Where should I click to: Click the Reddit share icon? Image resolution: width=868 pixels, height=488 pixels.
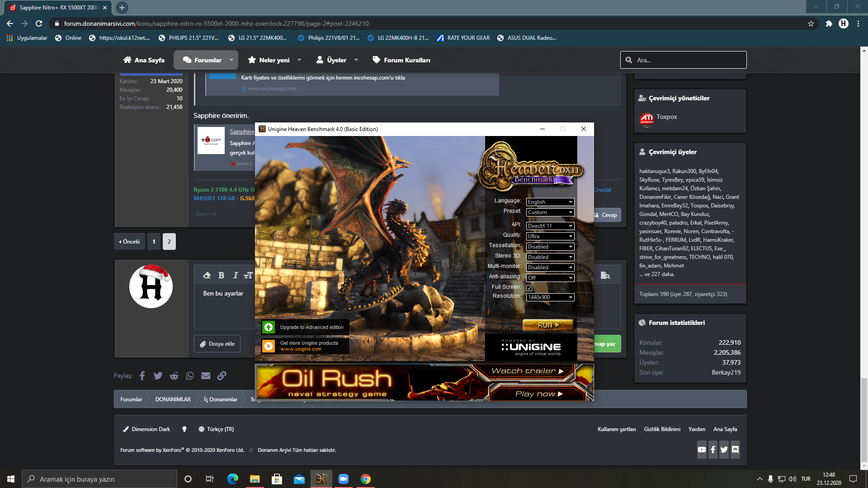pyautogui.click(x=174, y=376)
